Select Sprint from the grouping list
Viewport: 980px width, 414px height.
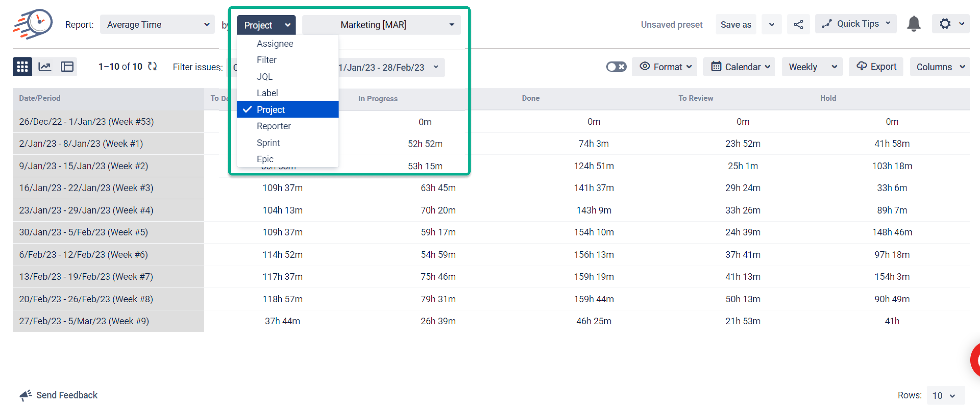click(268, 143)
